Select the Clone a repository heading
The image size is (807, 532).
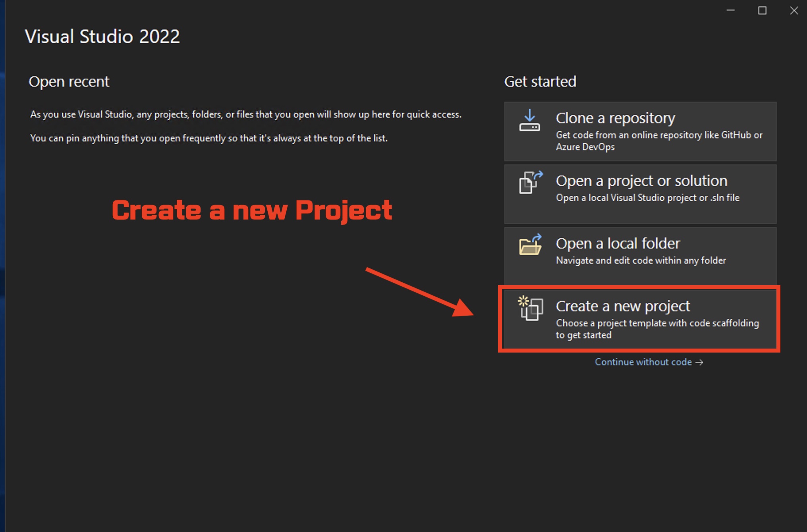[615, 118]
